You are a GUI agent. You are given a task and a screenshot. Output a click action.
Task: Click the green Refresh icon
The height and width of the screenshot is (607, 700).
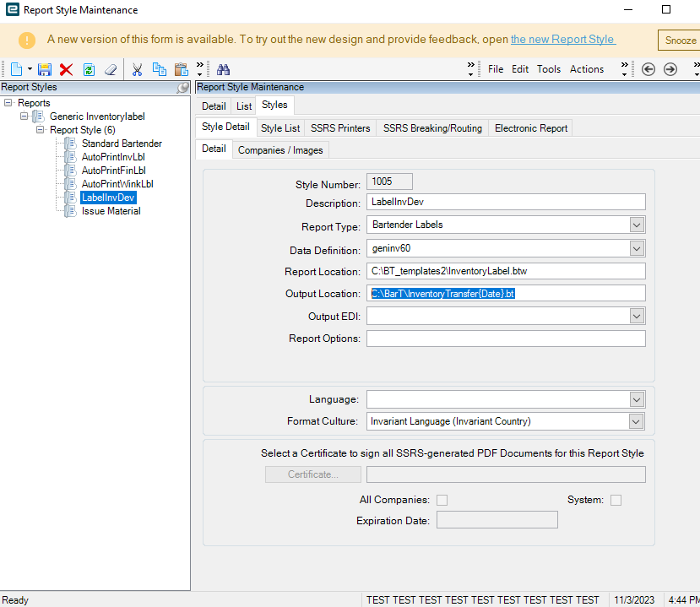pos(89,69)
